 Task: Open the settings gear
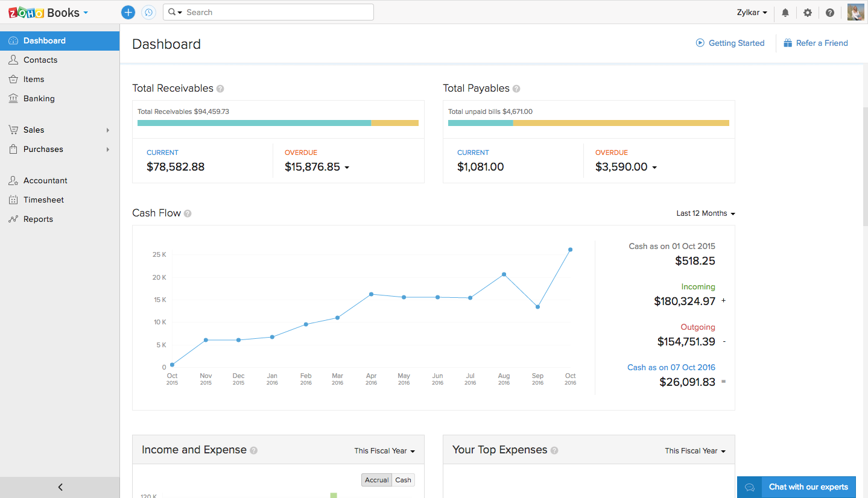(x=808, y=12)
